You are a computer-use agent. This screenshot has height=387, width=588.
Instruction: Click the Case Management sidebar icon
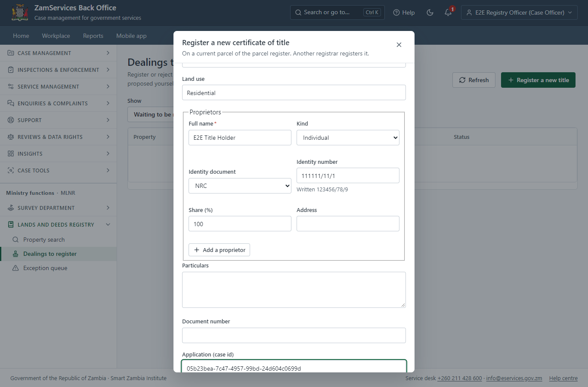coord(11,53)
